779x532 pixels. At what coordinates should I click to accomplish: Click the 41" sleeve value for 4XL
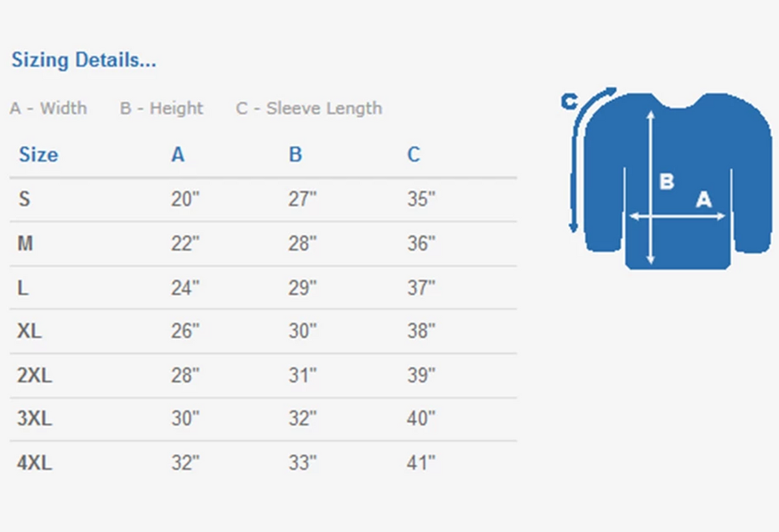click(x=421, y=463)
